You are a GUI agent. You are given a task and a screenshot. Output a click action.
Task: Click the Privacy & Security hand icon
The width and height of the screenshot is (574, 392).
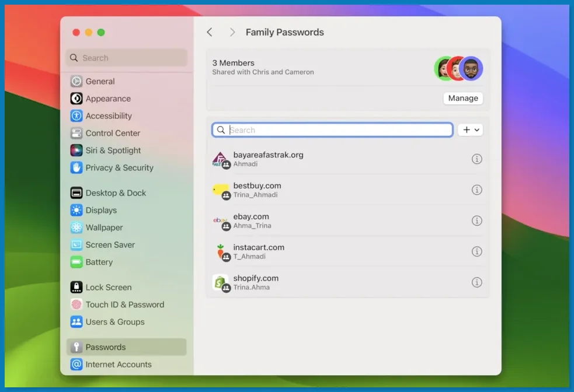76,167
